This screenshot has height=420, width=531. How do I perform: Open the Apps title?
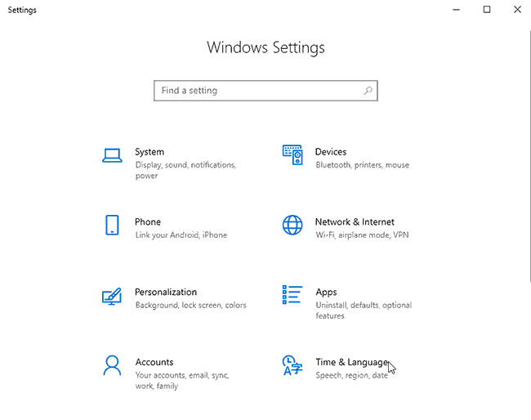326,293
